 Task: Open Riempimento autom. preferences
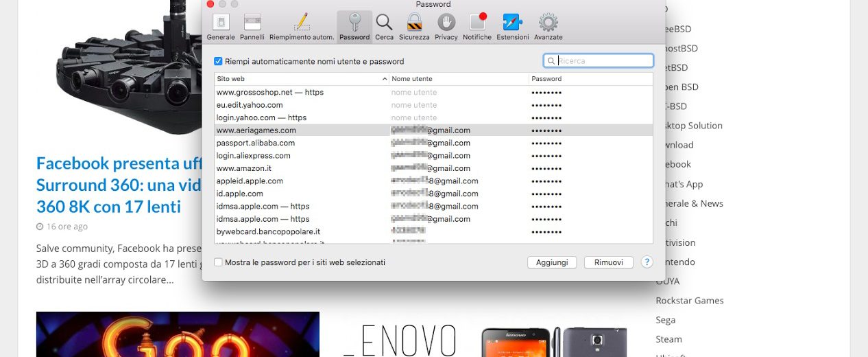click(302, 27)
